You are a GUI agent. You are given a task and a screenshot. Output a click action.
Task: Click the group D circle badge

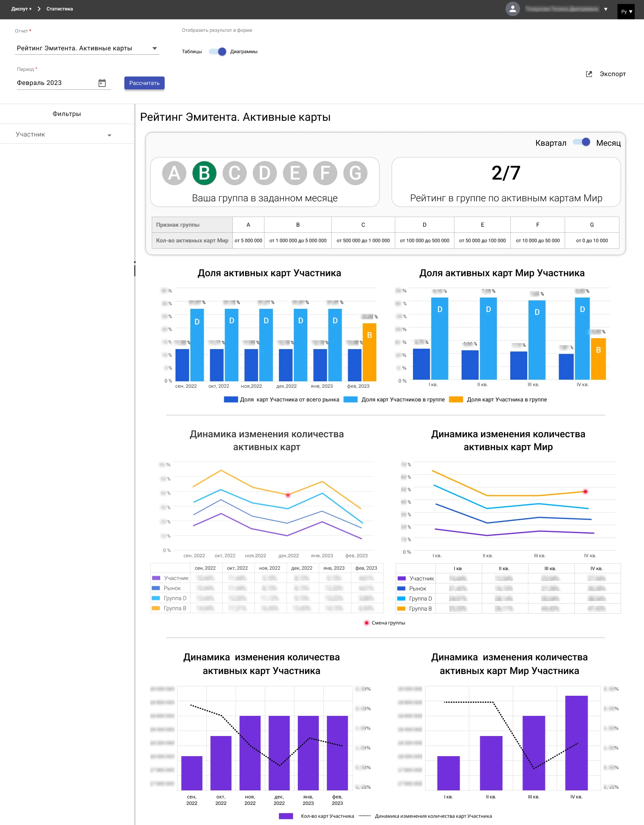[x=264, y=173]
